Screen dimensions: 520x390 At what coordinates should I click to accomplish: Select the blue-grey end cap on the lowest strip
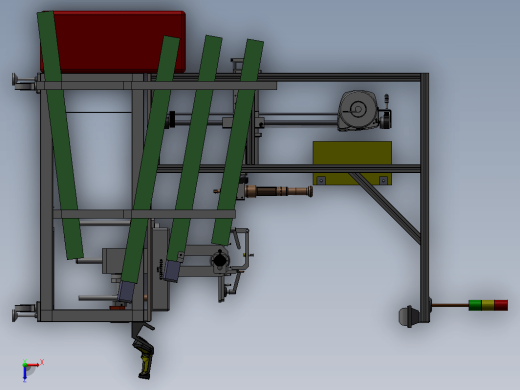click(127, 291)
